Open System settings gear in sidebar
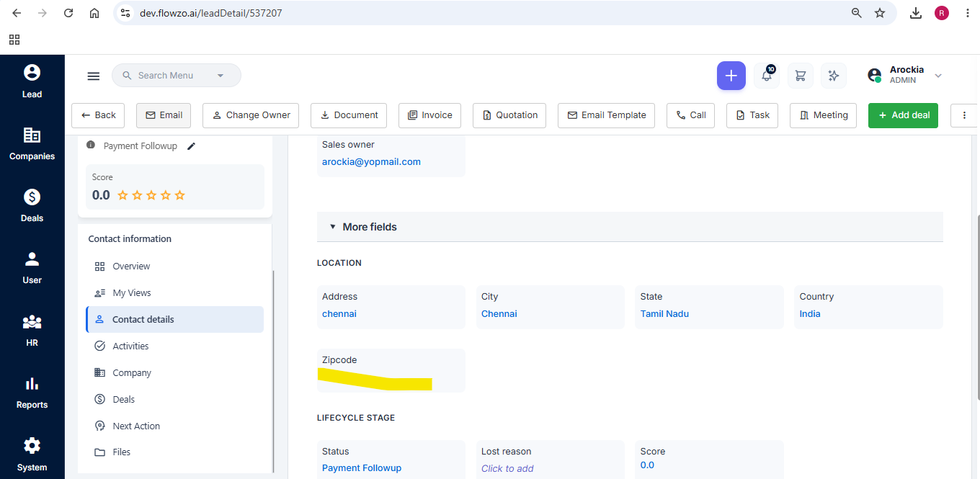This screenshot has height=479, width=980. point(32,455)
